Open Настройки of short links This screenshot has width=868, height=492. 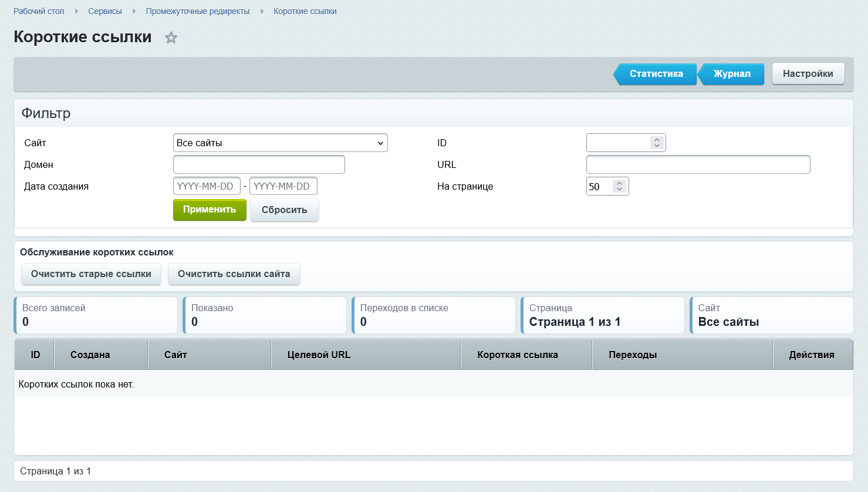(x=808, y=74)
